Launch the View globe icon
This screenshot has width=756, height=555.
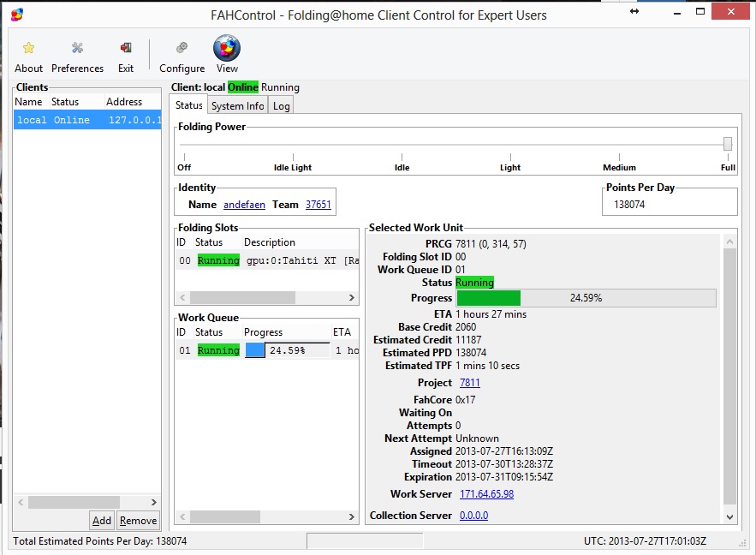(x=227, y=48)
